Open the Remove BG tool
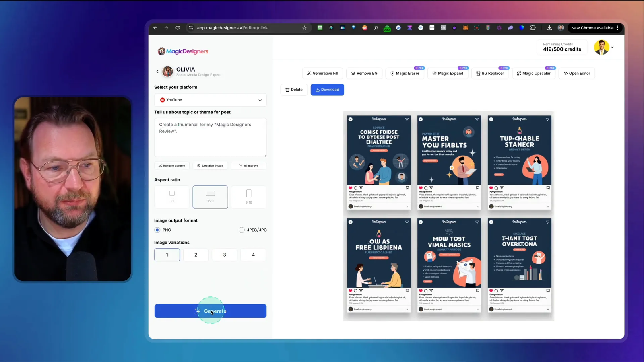The width and height of the screenshot is (644, 362). point(364,73)
